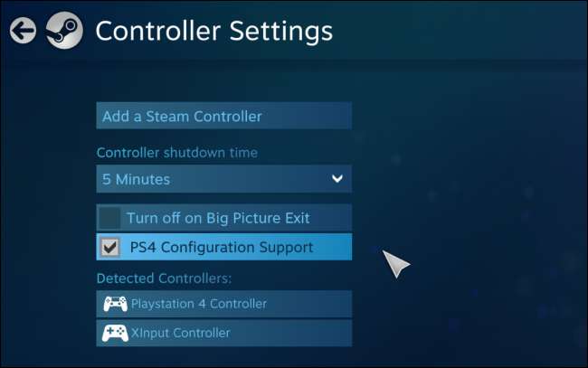588x368 pixels.
Task: Click the PS4 Configuration Support label text
Action: pyautogui.click(x=222, y=248)
